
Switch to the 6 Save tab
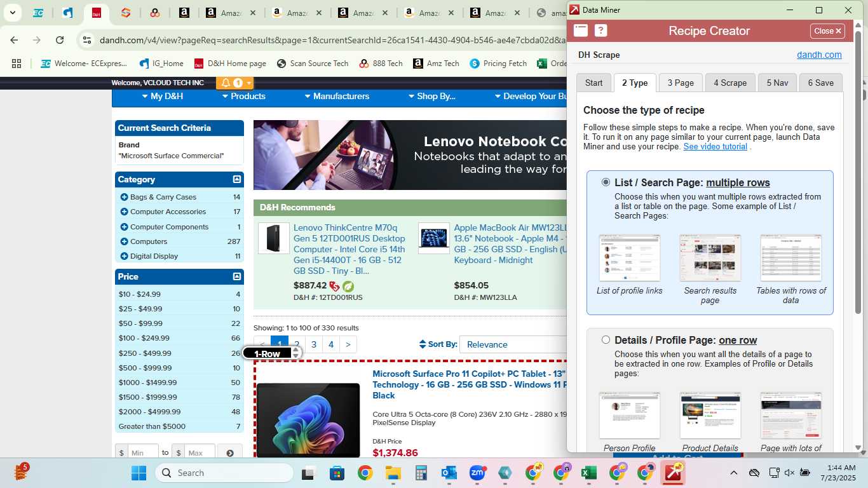click(x=820, y=83)
